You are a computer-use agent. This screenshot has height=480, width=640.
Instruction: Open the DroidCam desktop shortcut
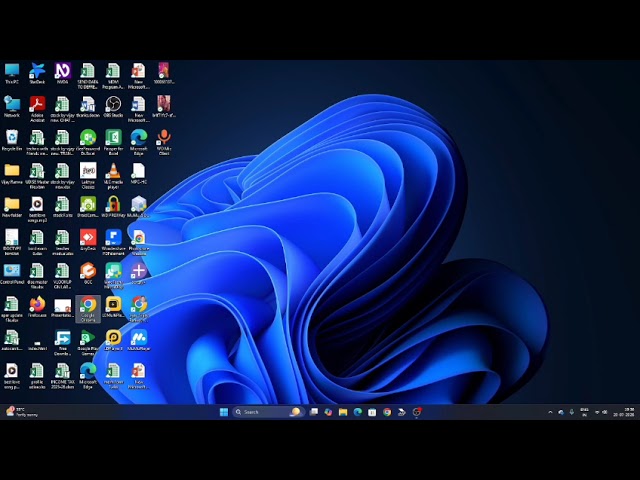point(88,207)
